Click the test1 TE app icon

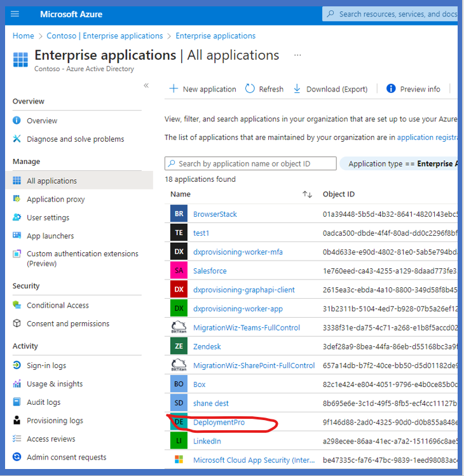pyautogui.click(x=179, y=233)
